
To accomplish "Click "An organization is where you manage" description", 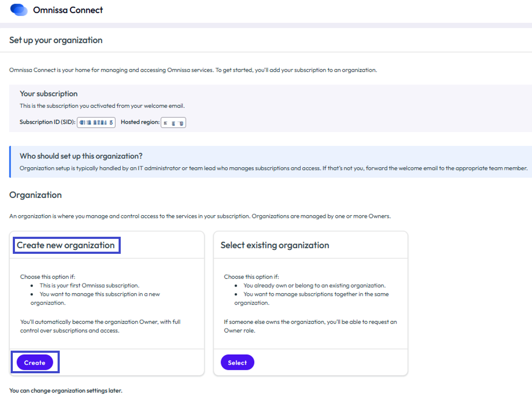I will (200, 216).
